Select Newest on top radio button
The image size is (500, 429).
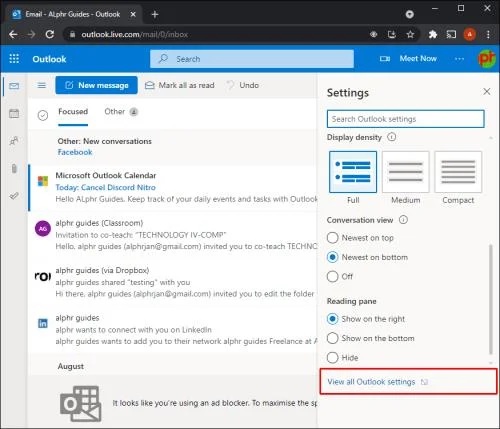pos(332,238)
